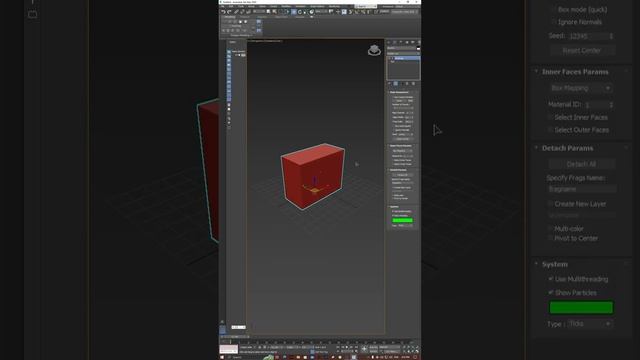Open the Edit menu
Image resolution: width=640 pixels, height=360 pixels.
point(231,6)
